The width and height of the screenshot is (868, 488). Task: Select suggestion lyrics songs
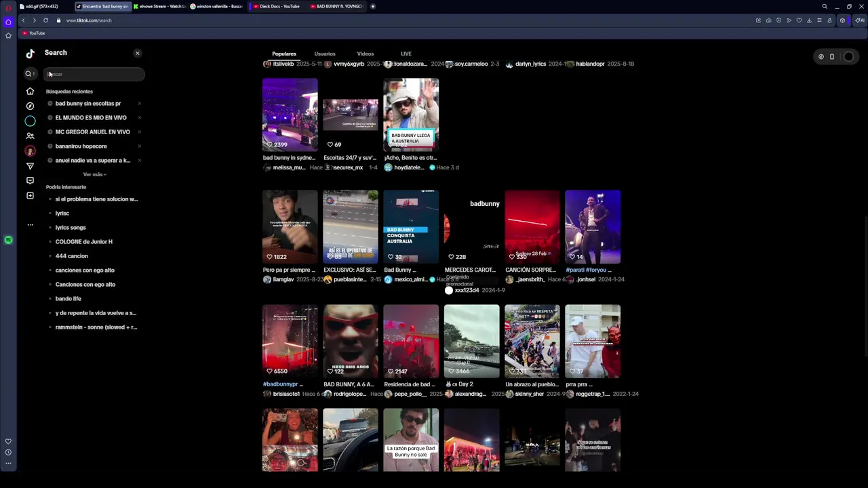(71, 228)
